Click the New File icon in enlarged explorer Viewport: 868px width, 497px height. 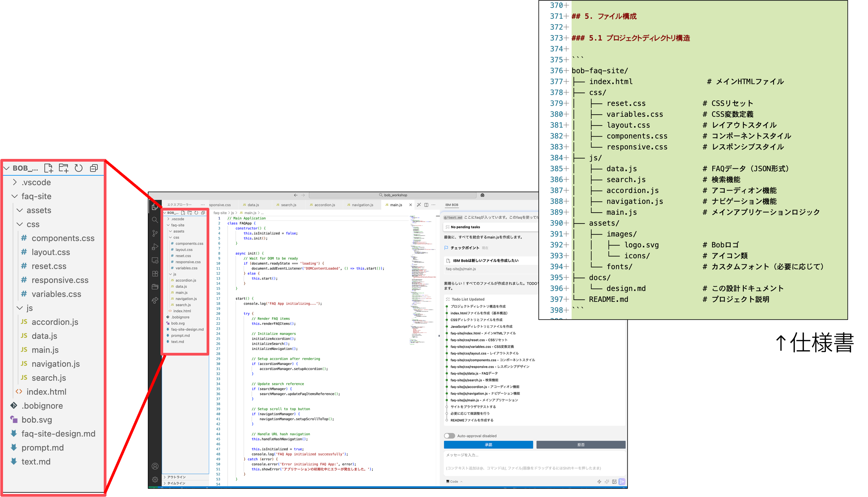(49, 168)
